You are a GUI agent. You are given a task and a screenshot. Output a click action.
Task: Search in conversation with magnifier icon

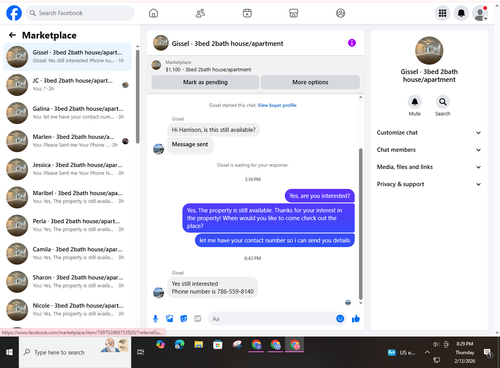(443, 102)
